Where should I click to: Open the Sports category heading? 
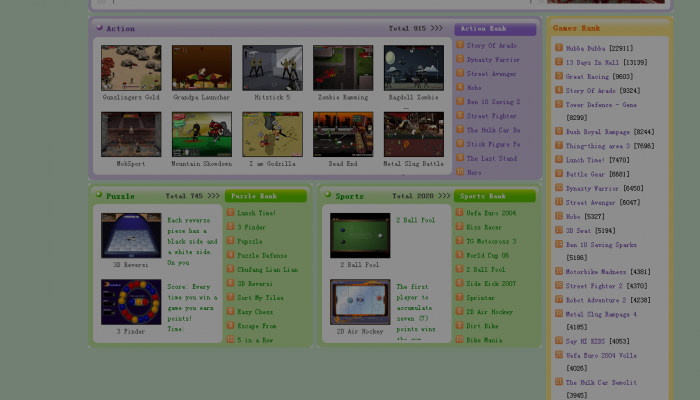click(x=349, y=196)
